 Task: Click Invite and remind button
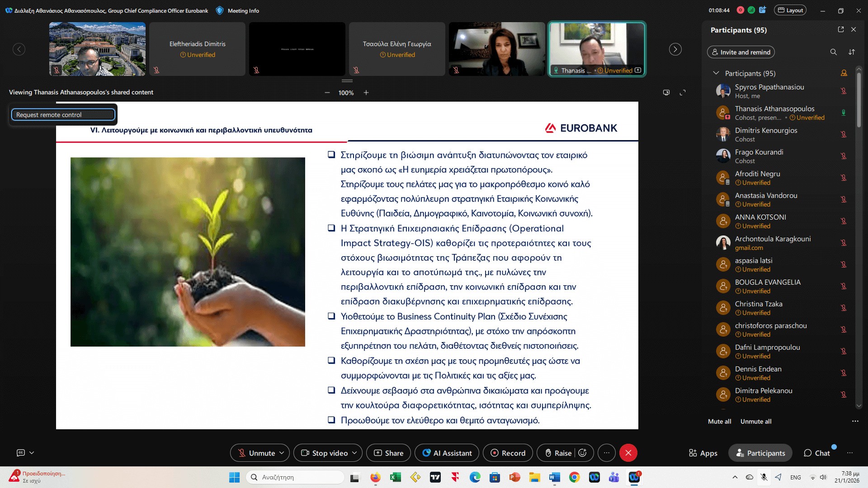point(741,52)
